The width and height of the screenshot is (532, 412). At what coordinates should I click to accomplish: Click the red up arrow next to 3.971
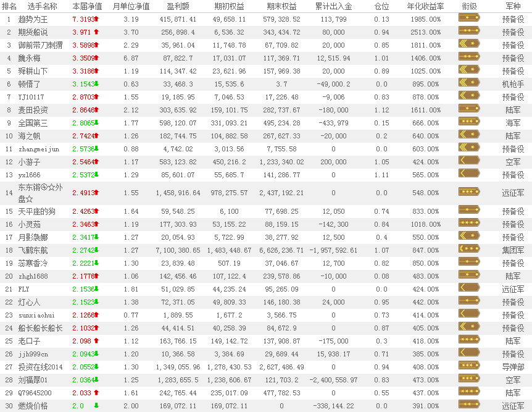pos(96,32)
